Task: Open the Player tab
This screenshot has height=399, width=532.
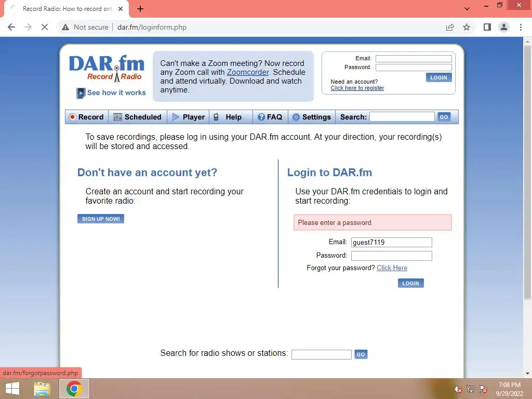Action: point(188,117)
